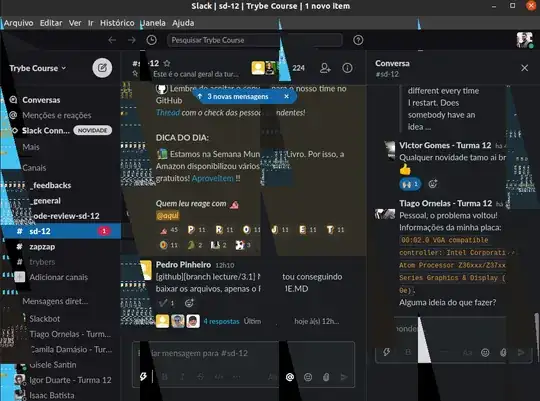Go back with the left arrow
540x401 pixels.
112,40
